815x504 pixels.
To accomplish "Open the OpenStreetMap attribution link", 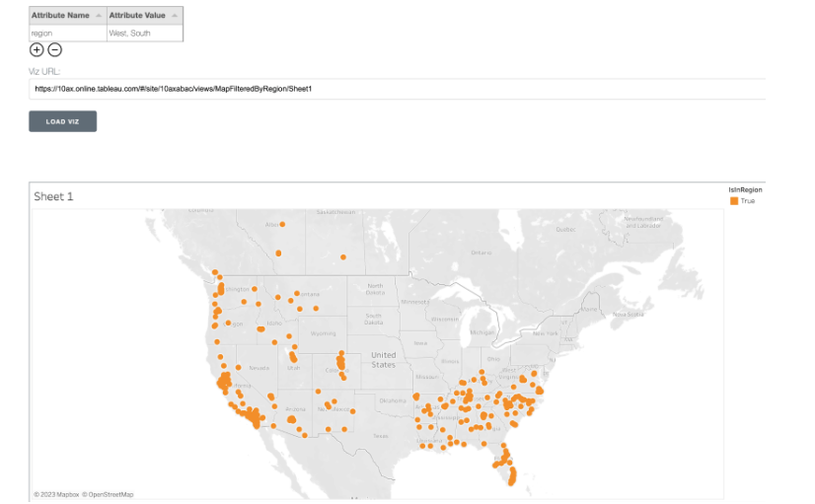I will pos(109,494).
